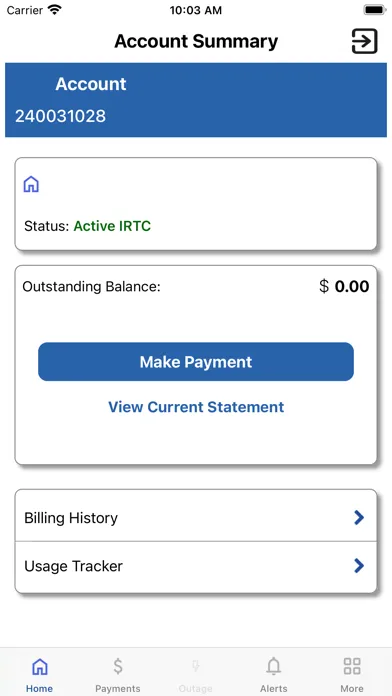
Task: Open the Alerts bell icon
Action: tap(274, 666)
